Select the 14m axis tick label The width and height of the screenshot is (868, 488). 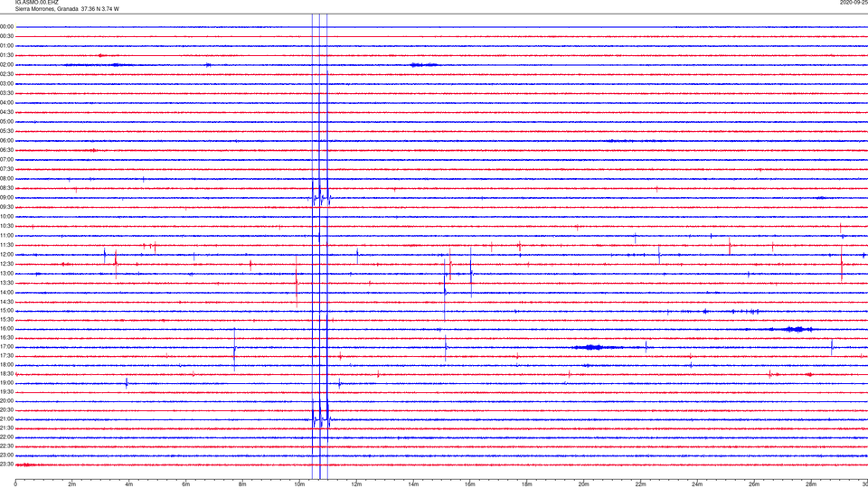point(413,484)
